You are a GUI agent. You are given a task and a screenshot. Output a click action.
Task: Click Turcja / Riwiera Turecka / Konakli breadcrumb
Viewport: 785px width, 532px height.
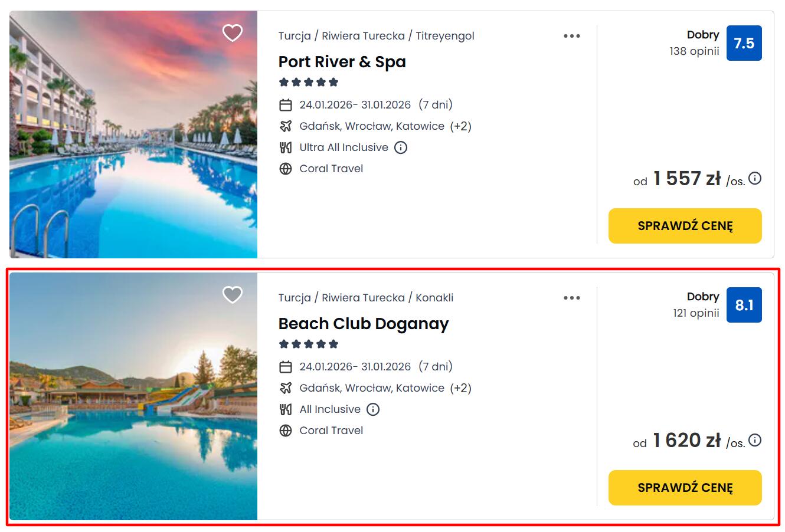pos(366,298)
